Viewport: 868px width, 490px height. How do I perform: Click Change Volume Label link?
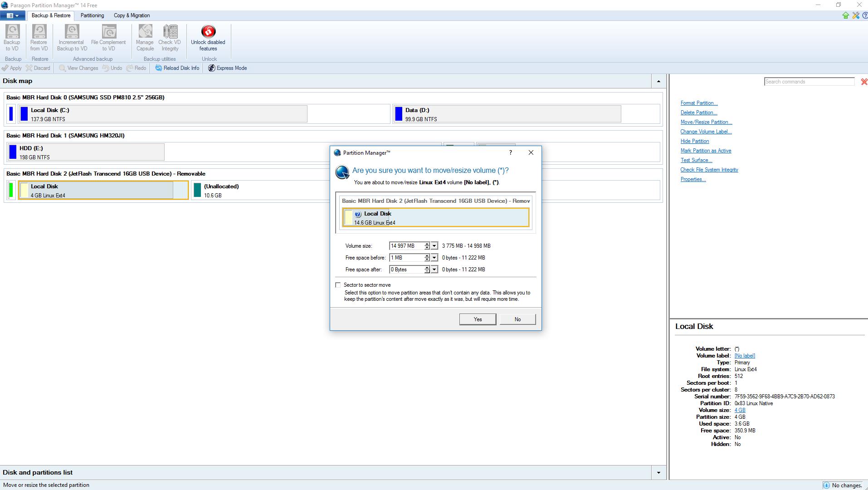pos(706,132)
